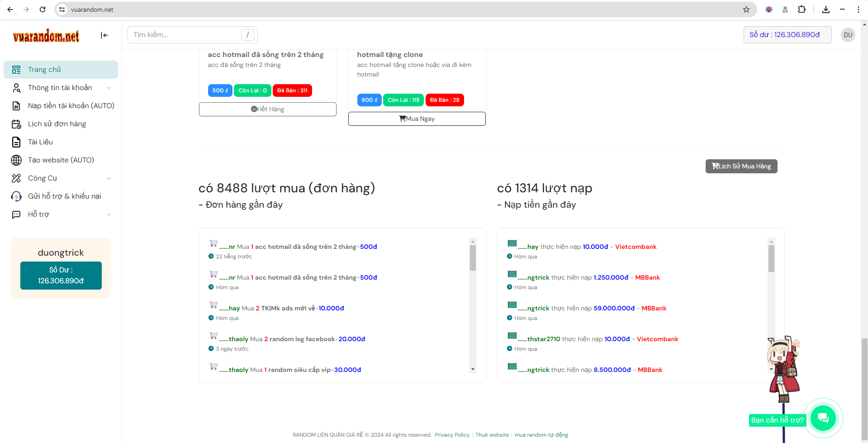
Task: Open the Lịch Sử Mua Hàng button
Action: click(741, 166)
